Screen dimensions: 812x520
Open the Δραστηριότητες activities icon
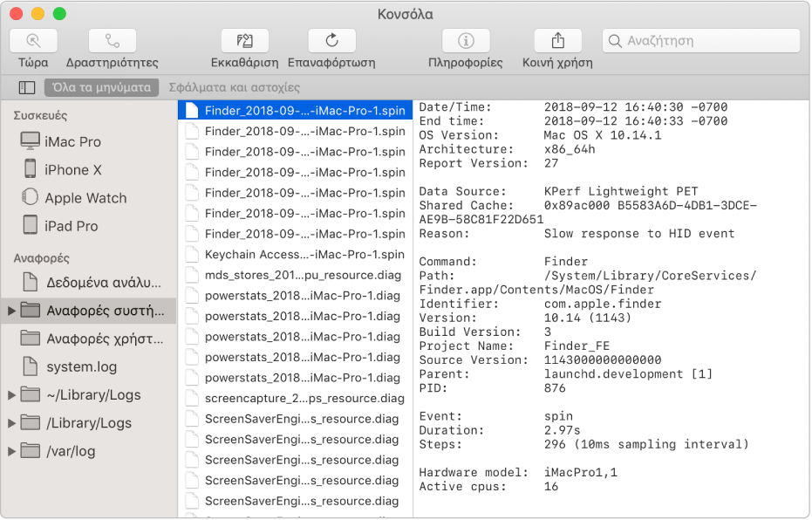click(113, 40)
